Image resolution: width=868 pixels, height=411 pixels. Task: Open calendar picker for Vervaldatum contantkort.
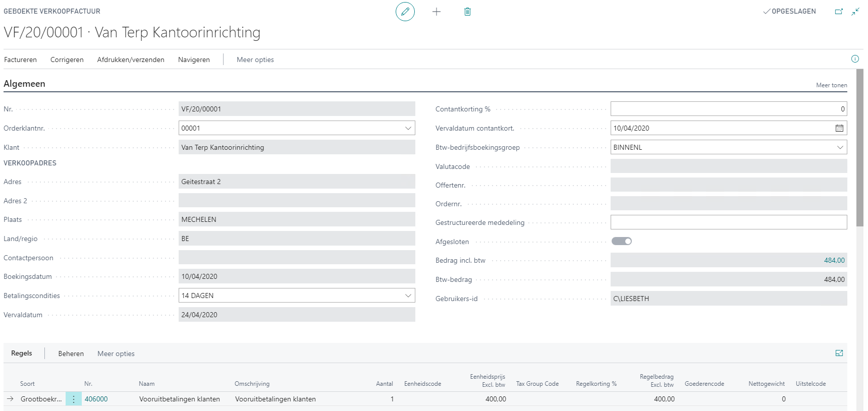click(x=839, y=128)
